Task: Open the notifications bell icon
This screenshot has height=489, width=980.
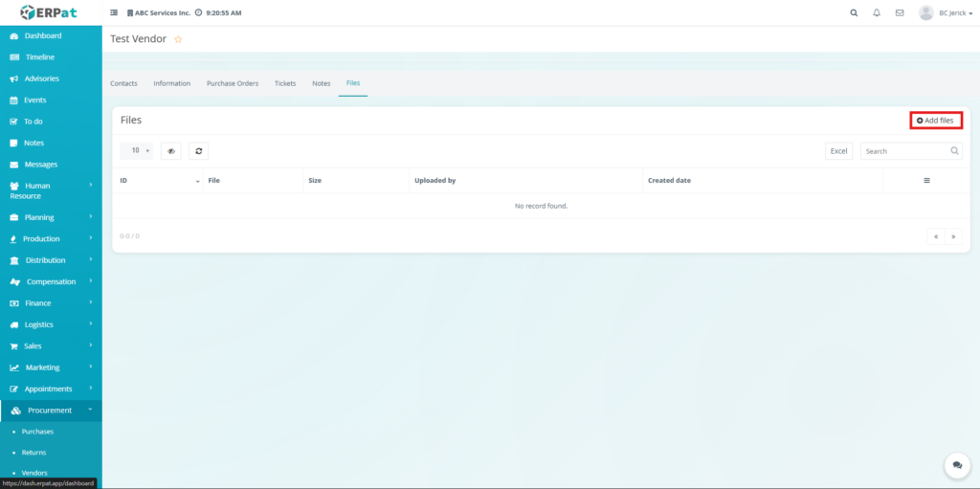Action: (x=877, y=13)
